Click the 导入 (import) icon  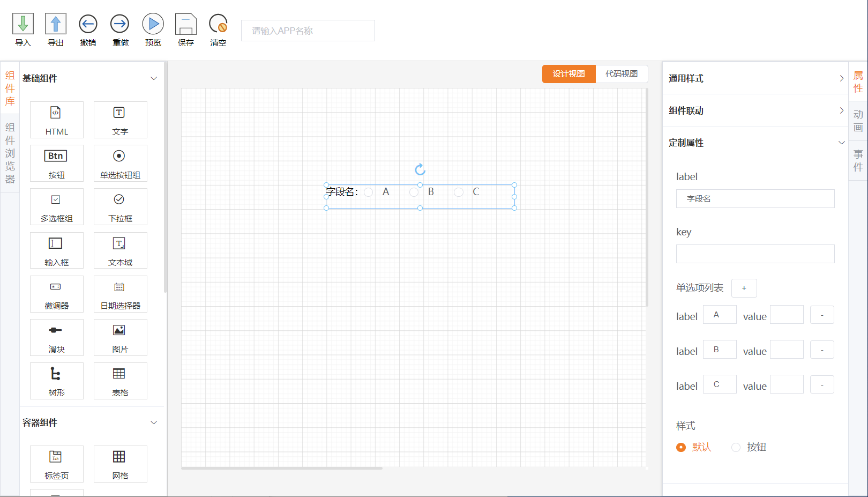(23, 24)
